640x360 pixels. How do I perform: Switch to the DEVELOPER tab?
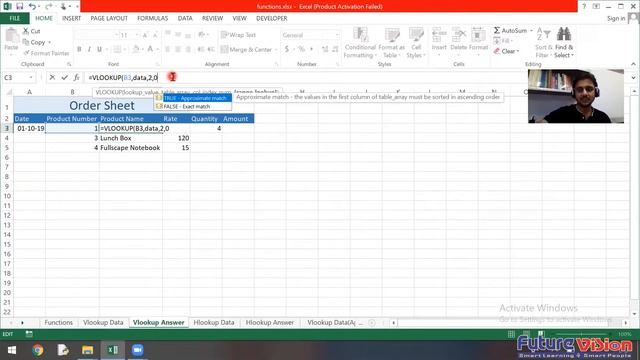(x=271, y=18)
